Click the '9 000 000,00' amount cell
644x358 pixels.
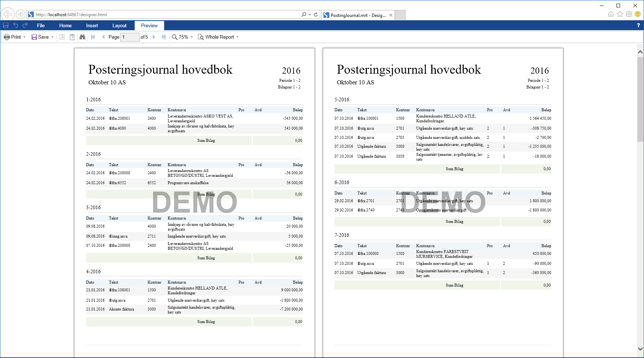pyautogui.click(x=292, y=290)
